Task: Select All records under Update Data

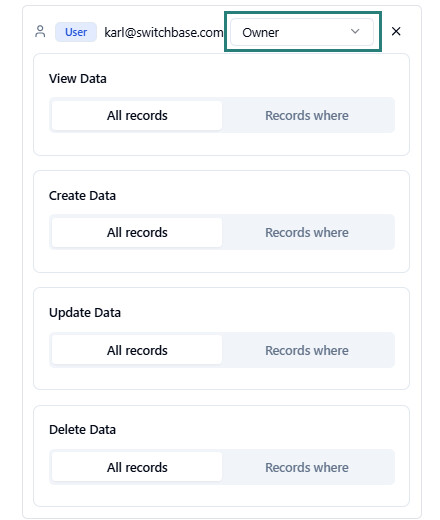Action: click(x=137, y=350)
